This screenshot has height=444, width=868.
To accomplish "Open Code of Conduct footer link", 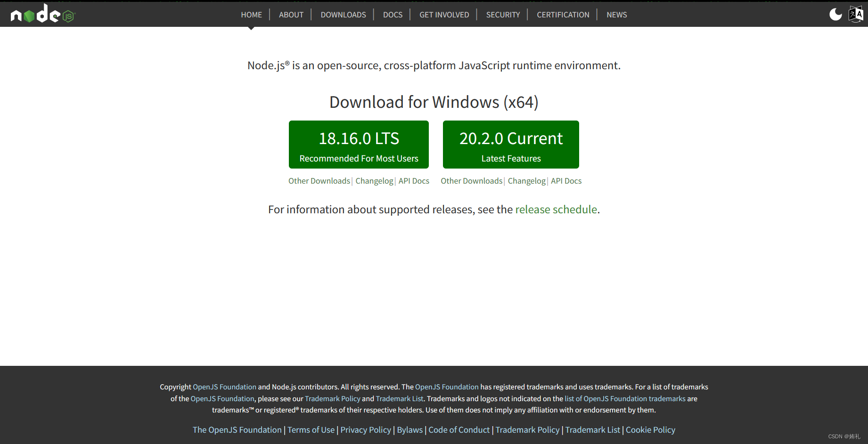I will pos(459,430).
